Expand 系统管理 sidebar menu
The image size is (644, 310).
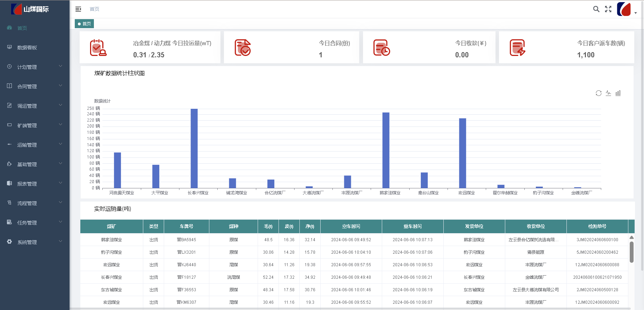(x=35, y=242)
